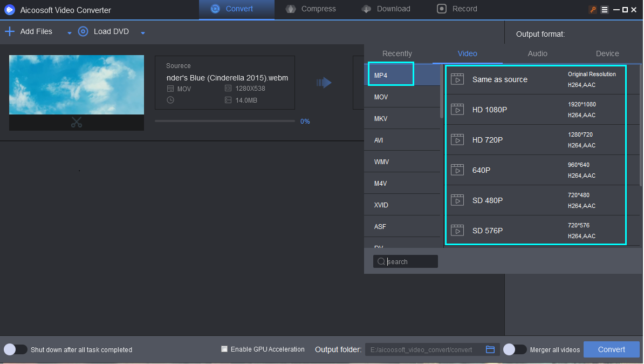Switch to the Record tab

point(457,9)
